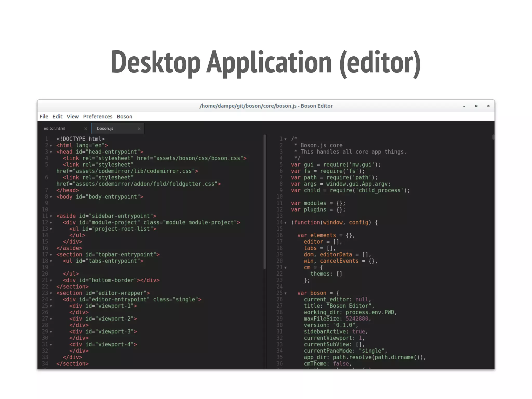Screen dimensions: 532x399
Task: Click 'assets/boson/css/boson.css' href value
Action: pyautogui.click(x=198, y=158)
